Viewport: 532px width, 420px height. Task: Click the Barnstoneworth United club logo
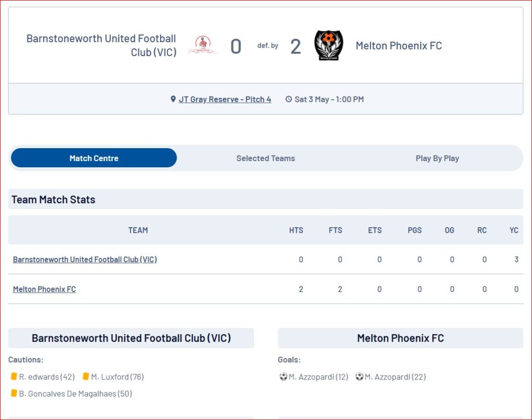pos(203,45)
